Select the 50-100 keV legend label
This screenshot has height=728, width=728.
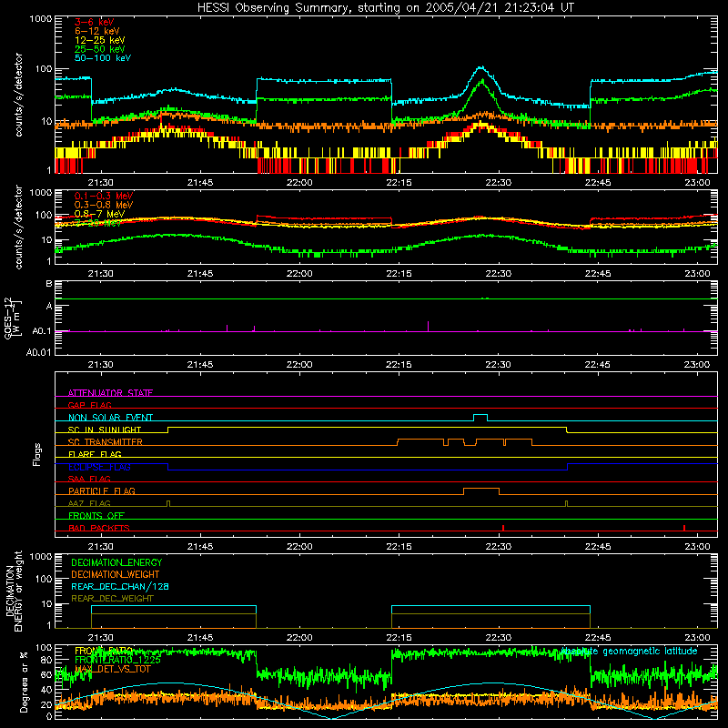click(x=103, y=58)
